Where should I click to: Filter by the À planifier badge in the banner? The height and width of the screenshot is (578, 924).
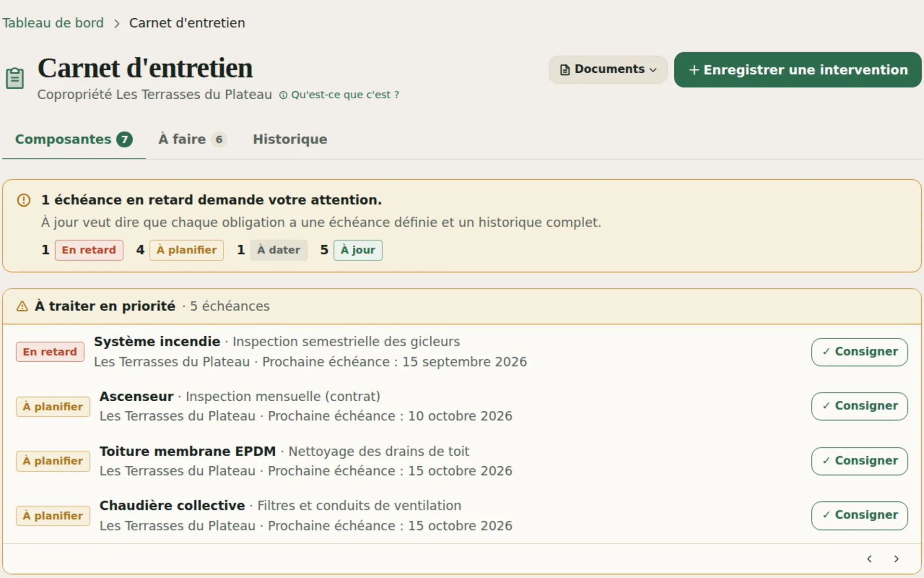click(186, 250)
